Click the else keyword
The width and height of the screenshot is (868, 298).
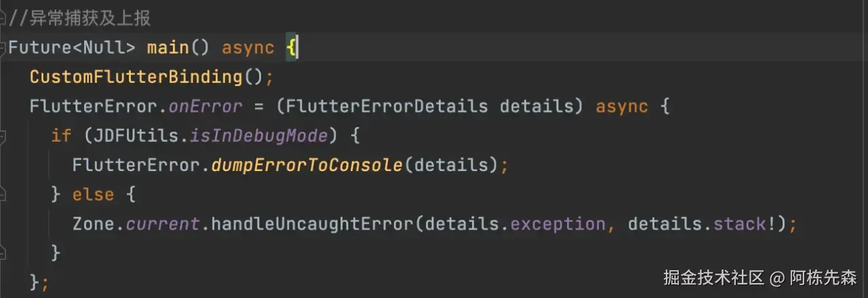[x=94, y=195]
